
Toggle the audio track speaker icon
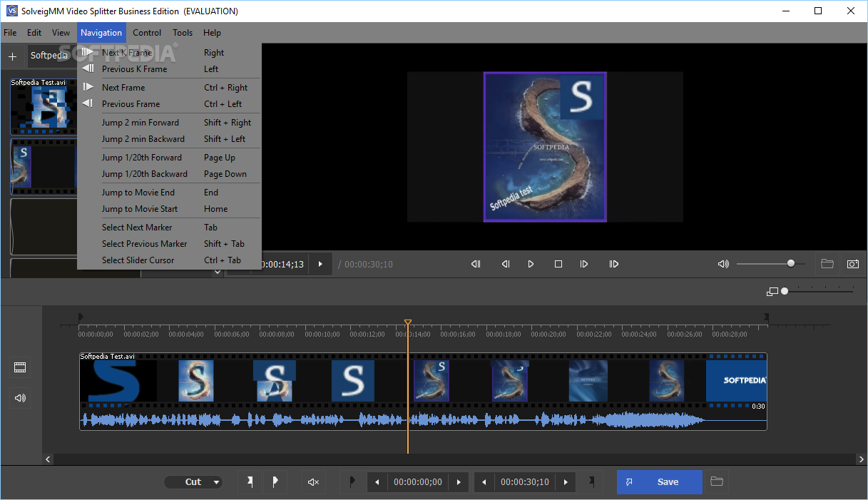pos(20,398)
